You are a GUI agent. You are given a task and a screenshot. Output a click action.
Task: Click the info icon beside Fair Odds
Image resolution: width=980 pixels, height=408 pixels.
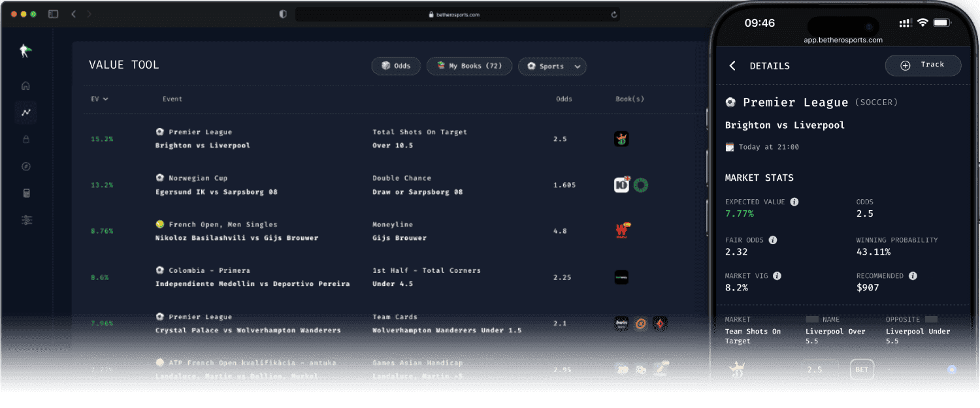[773, 240]
